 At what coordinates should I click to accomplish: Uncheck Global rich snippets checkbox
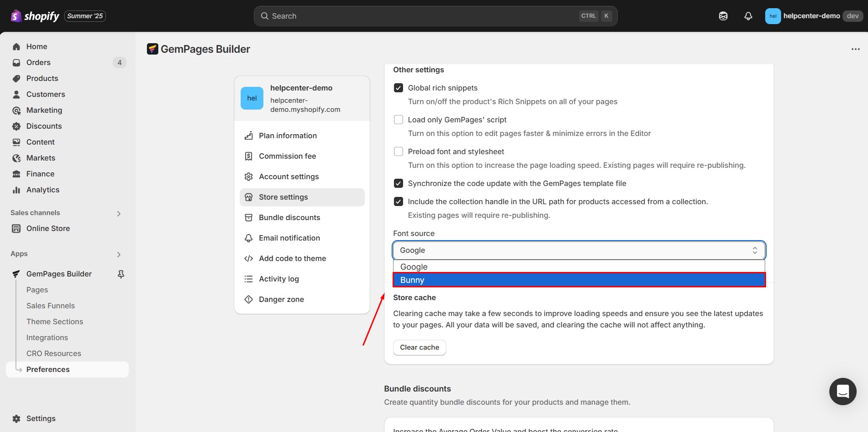[399, 88]
